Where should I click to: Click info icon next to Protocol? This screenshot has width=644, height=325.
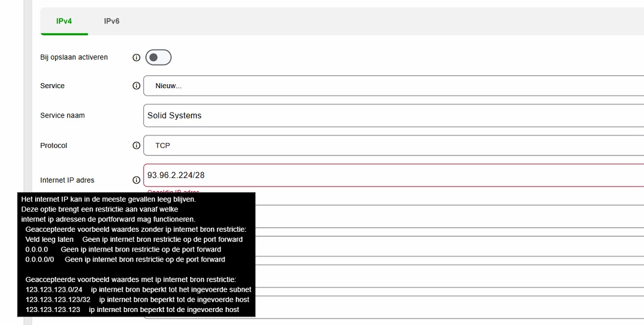point(136,145)
